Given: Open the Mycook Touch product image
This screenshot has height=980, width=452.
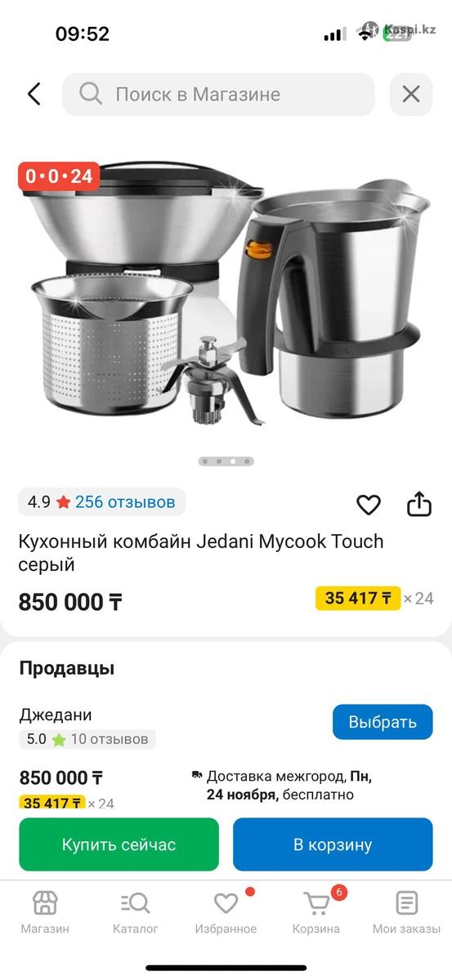Looking at the screenshot, I should click(226, 294).
